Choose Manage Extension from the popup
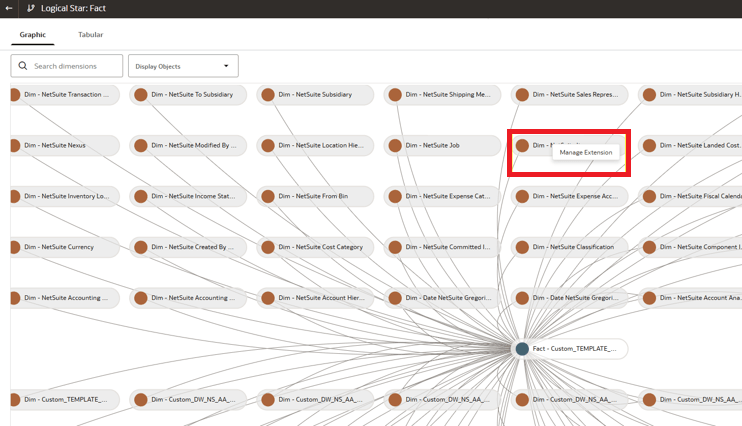This screenshot has height=426, width=742. pyautogui.click(x=586, y=152)
